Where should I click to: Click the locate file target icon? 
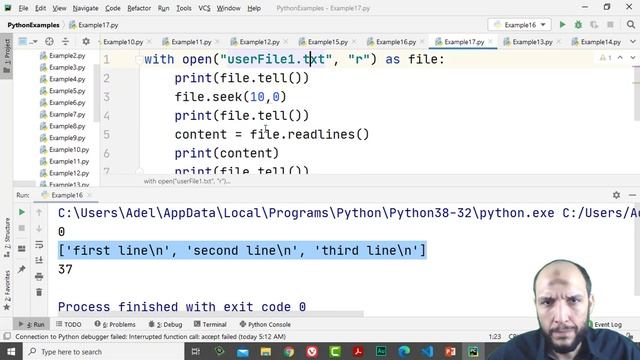49,42
